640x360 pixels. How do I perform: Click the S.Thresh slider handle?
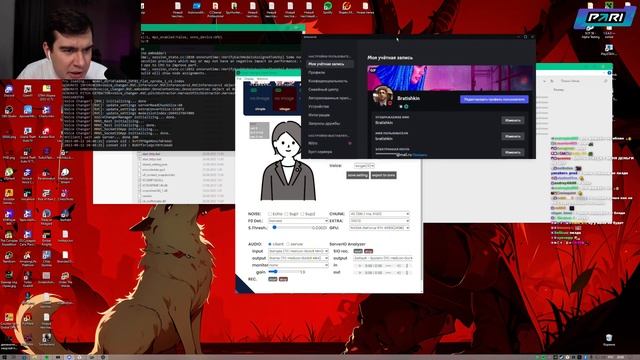pyautogui.click(x=275, y=227)
